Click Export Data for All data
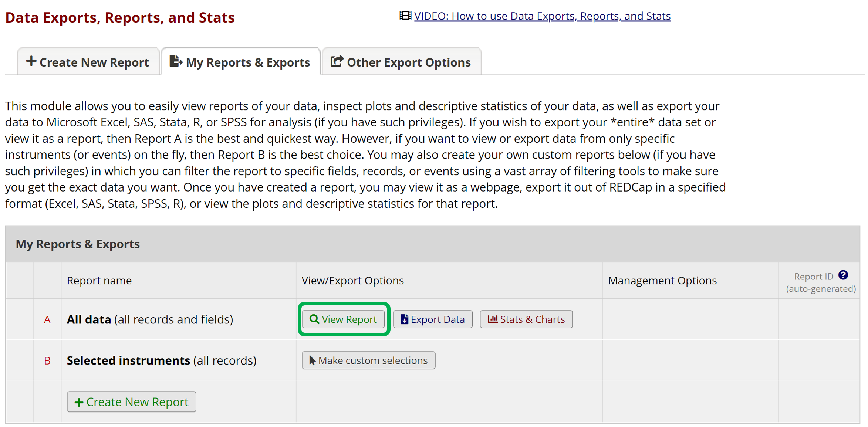The height and width of the screenshot is (427, 868). 433,319
